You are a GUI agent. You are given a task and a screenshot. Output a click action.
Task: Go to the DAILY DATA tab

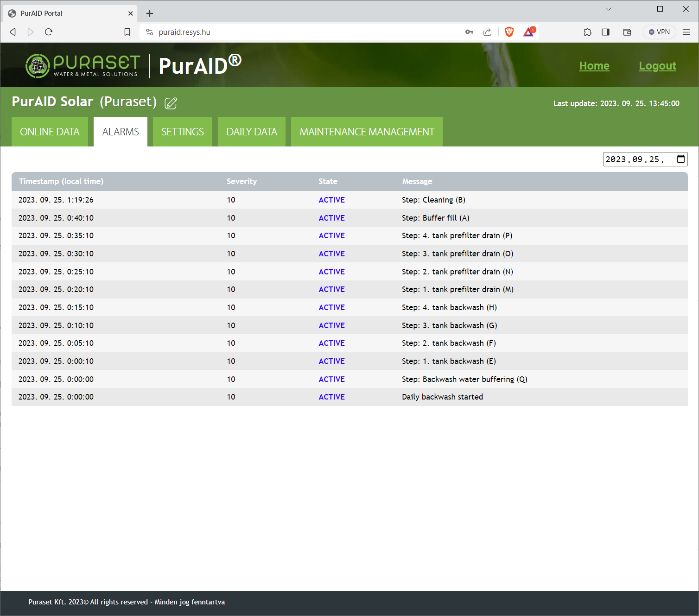coord(251,132)
